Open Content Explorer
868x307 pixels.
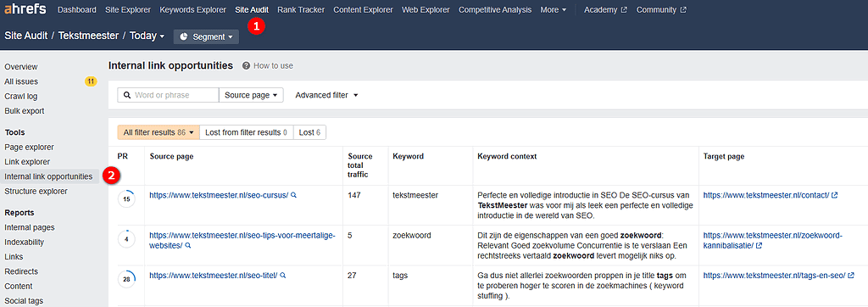point(363,10)
